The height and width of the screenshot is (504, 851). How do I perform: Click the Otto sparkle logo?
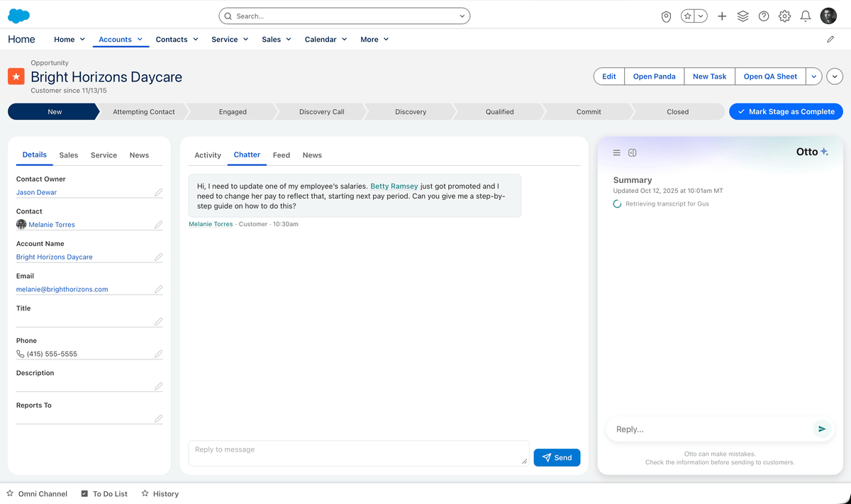[x=824, y=152]
